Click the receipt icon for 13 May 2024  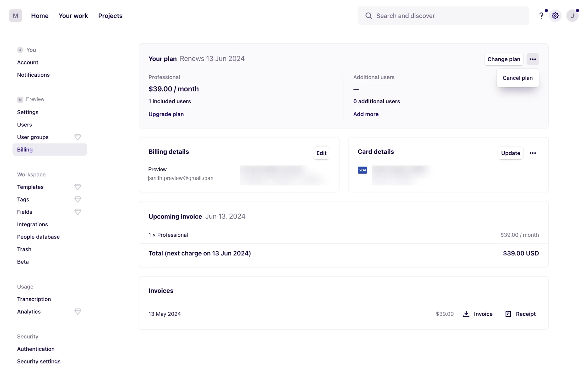point(508,314)
